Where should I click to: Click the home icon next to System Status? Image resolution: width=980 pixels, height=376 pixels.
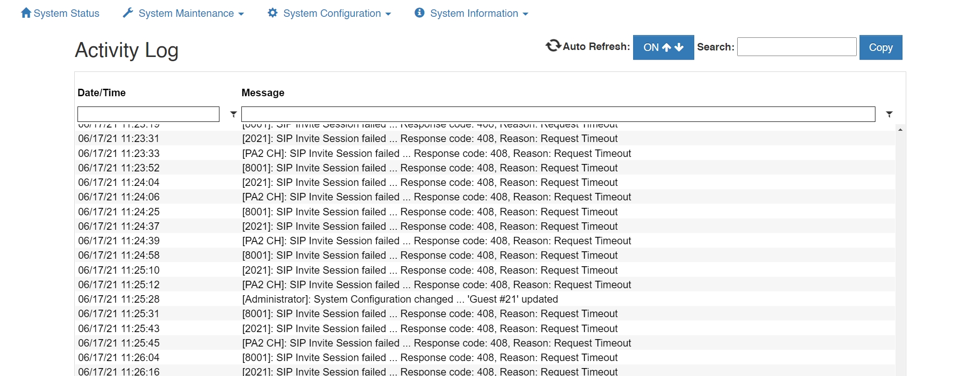coord(26,13)
